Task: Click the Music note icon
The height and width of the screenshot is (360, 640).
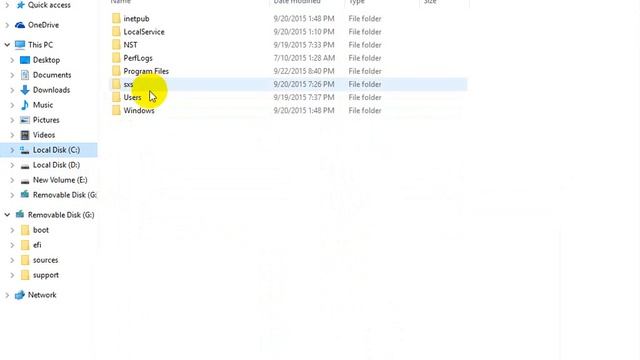Action: [25, 105]
